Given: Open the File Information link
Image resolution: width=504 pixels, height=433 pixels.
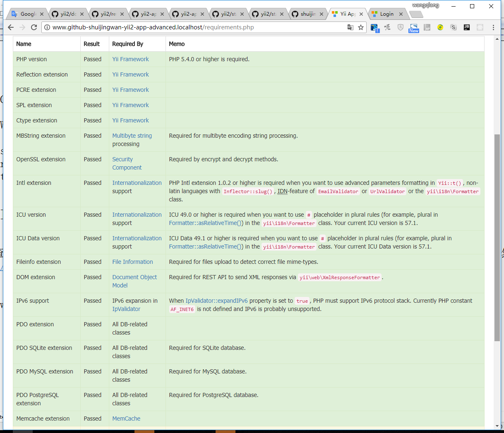Looking at the screenshot, I should pos(132,262).
